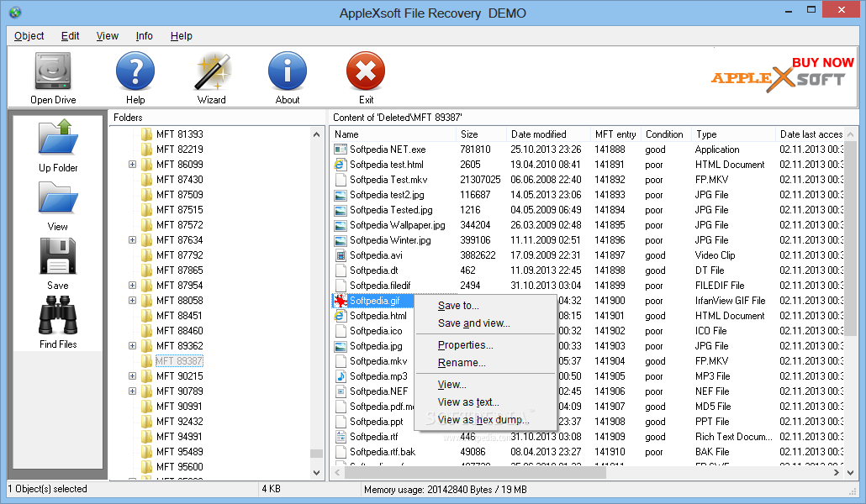Expand the MFT 87634 folder node
Image resolution: width=866 pixels, height=504 pixels.
click(133, 240)
